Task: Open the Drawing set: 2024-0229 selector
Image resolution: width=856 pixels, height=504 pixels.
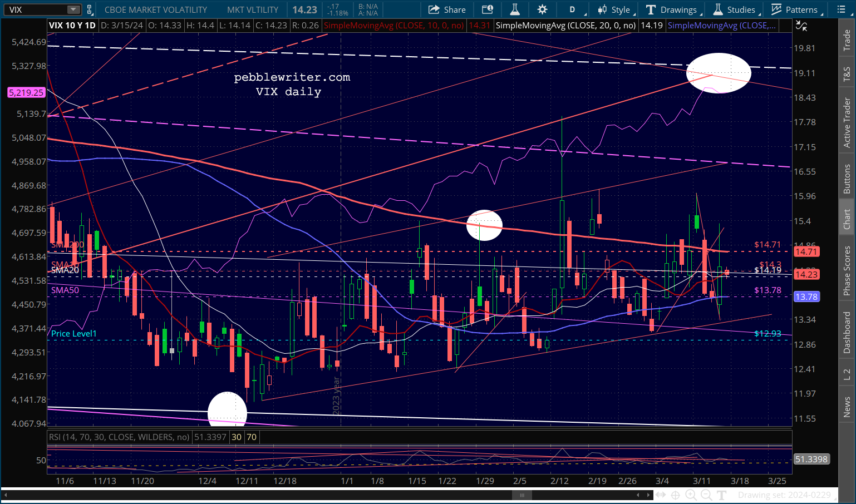Action: tap(784, 495)
